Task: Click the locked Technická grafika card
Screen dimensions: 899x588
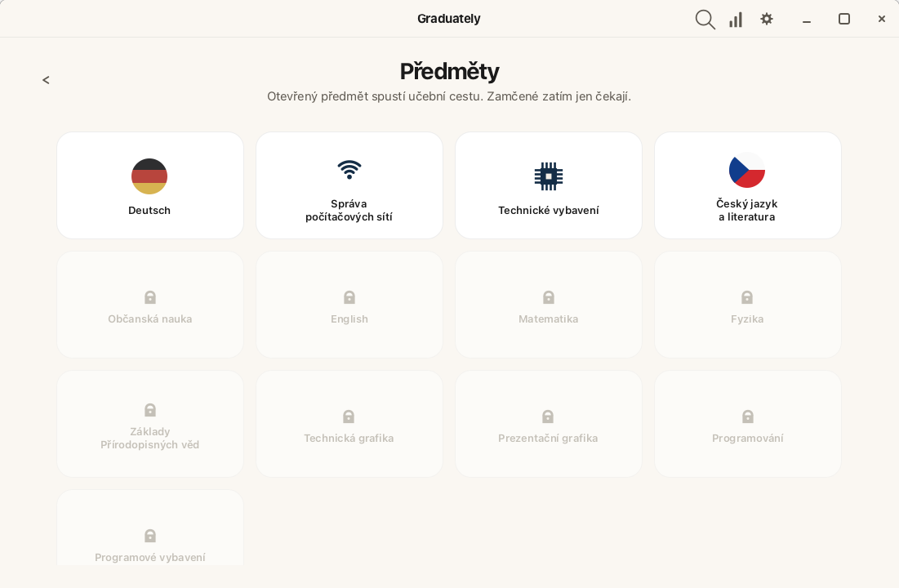Action: [x=349, y=424]
